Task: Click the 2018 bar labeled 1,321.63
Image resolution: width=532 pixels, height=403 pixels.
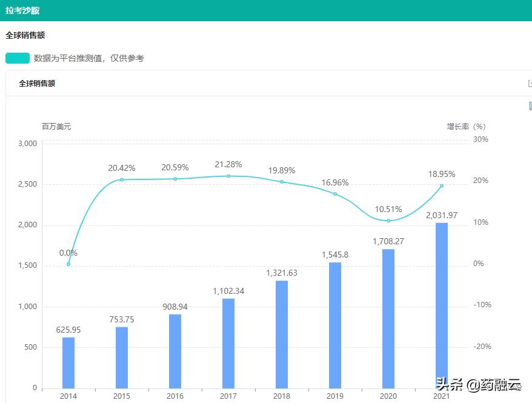Action: 282,334
